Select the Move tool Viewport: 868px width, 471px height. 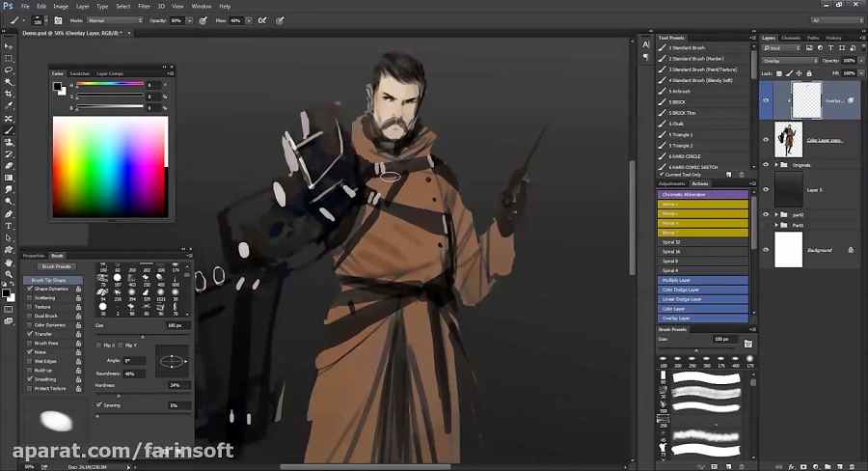[x=9, y=46]
